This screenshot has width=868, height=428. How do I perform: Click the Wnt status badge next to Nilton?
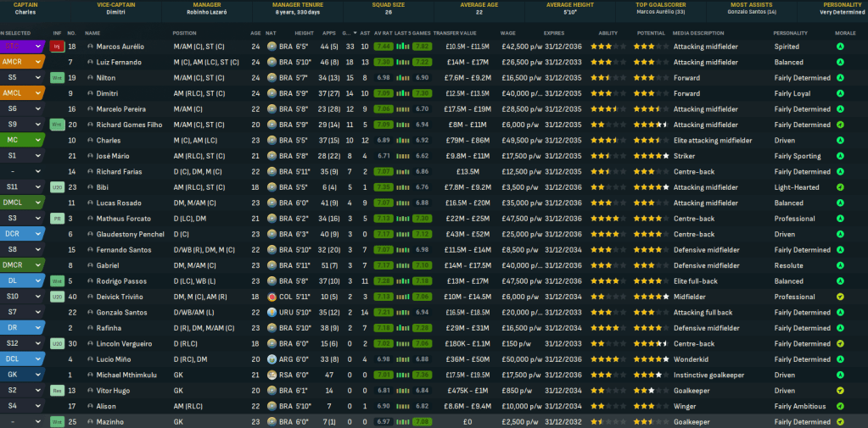coord(58,78)
